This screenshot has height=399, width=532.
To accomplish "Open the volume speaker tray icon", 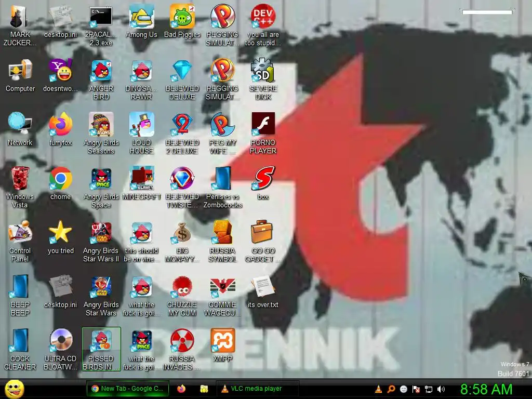I will click(441, 389).
